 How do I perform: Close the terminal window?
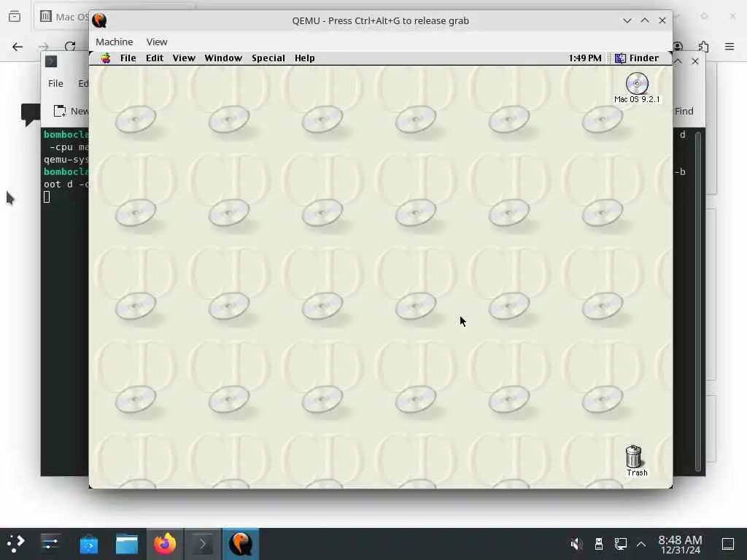tap(695, 61)
